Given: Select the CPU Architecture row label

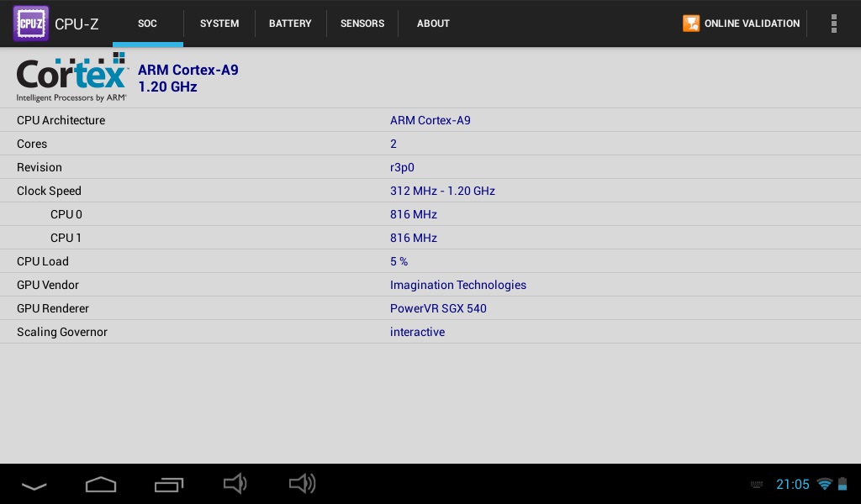Looking at the screenshot, I should click(x=61, y=120).
